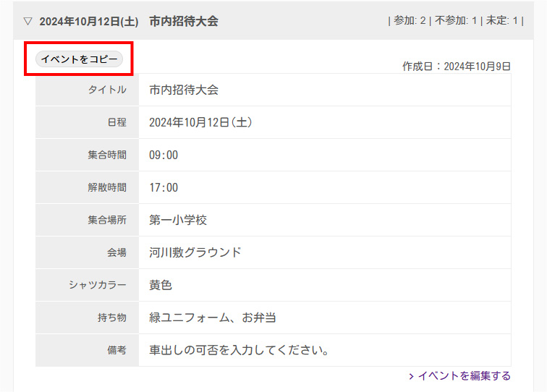Image resolution: width=547 pixels, height=392 pixels.
Task: Select the 持ち物 value 緑ユニフォーム、お弁当
Action: [213, 318]
